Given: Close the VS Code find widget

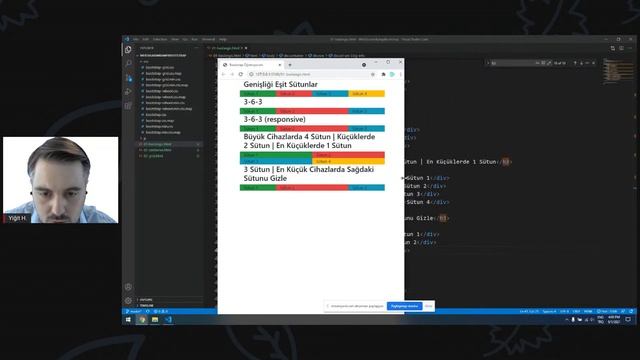Looking at the screenshot, I should point(593,63).
